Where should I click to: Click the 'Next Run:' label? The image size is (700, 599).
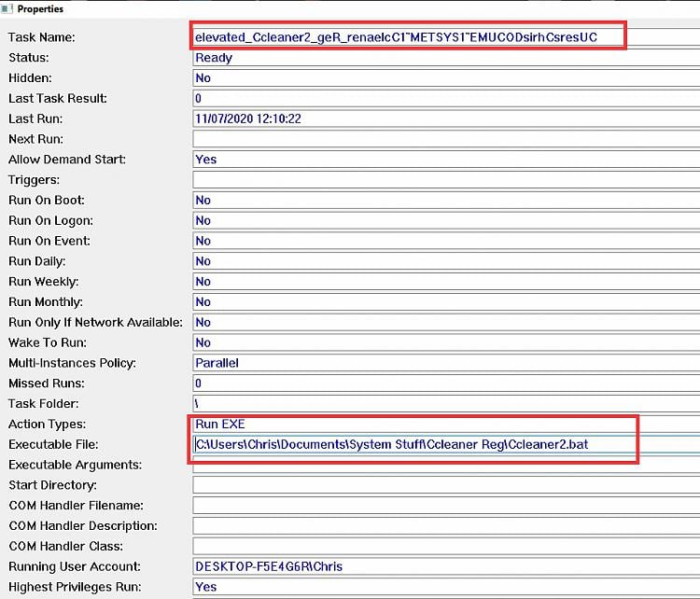coord(35,139)
